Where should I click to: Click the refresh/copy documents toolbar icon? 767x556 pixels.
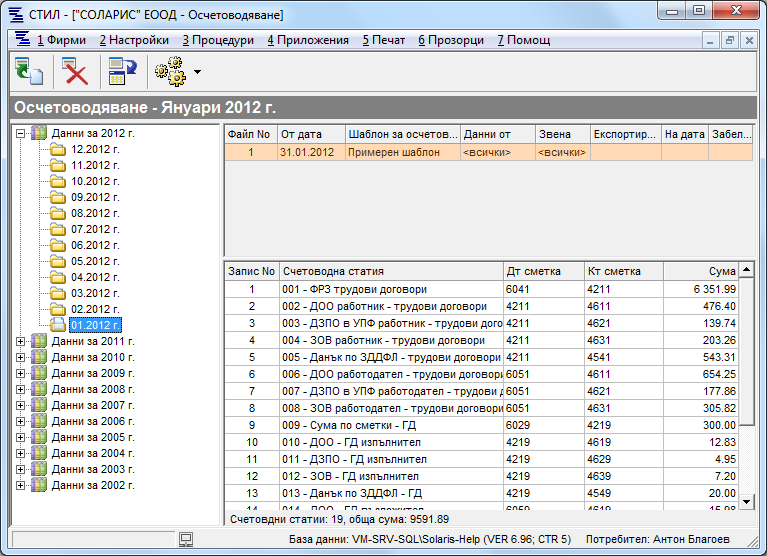pos(29,71)
